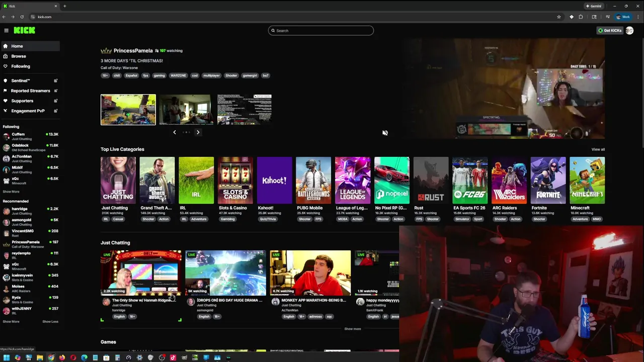Open withJENNY in Recommended list
The height and width of the screenshot is (362, 644).
[30, 310]
